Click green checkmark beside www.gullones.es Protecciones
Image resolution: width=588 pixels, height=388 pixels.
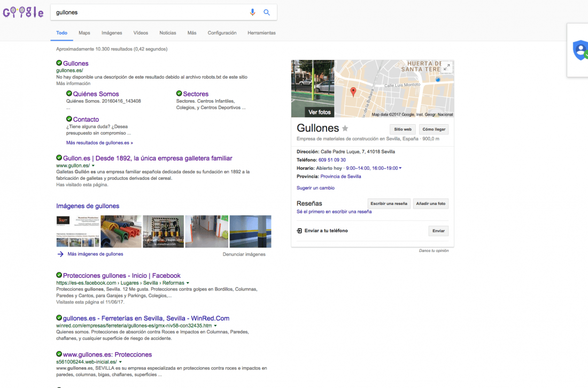(59, 354)
